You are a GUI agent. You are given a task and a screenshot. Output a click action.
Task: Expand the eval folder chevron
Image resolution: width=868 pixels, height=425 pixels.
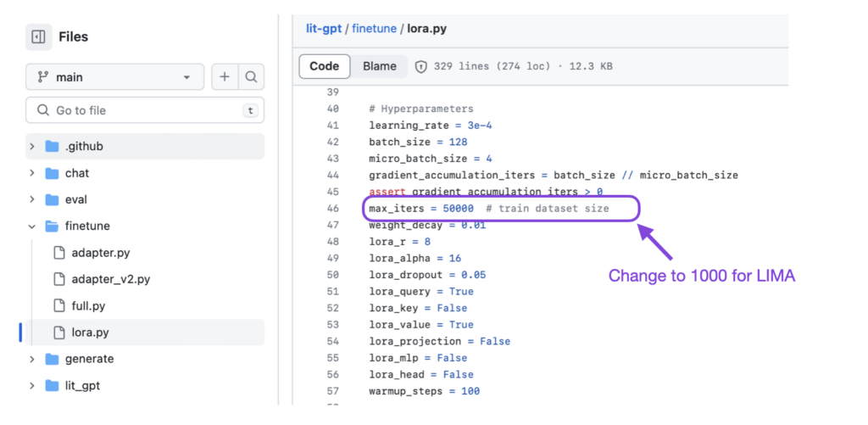click(32, 199)
